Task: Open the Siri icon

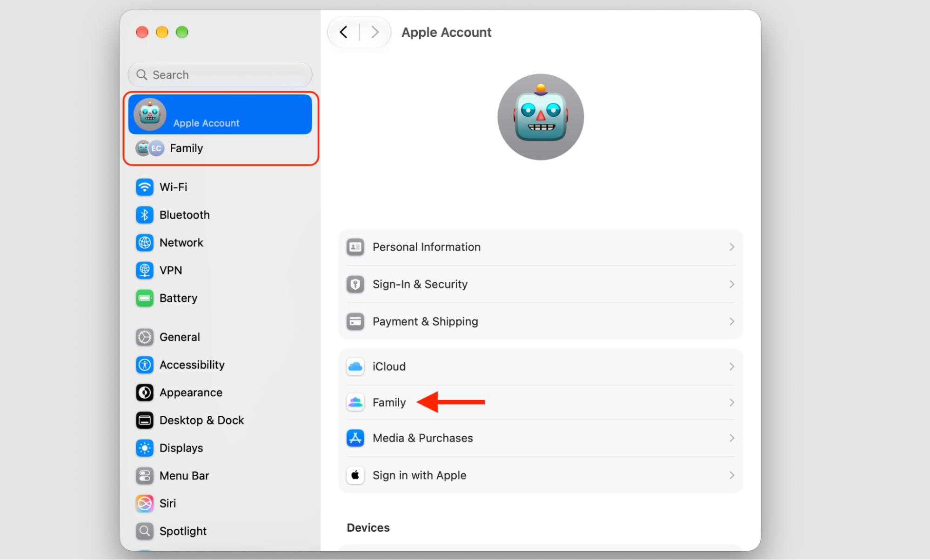Action: [x=145, y=503]
